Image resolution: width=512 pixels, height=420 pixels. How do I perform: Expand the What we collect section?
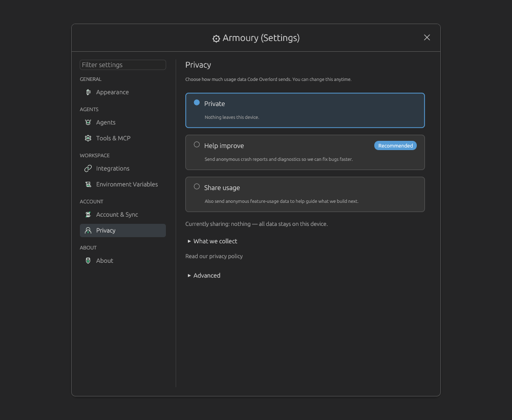212,241
